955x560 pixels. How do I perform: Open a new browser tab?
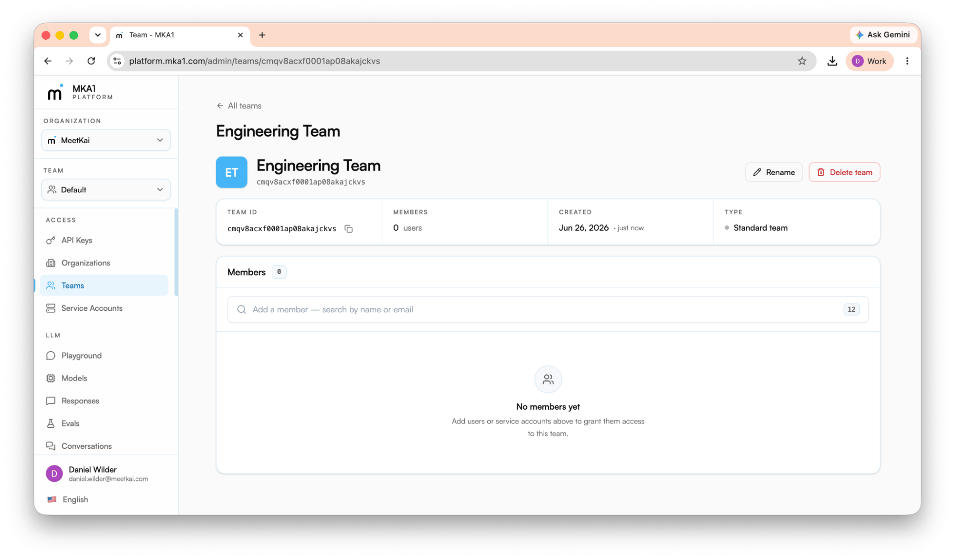tap(262, 35)
